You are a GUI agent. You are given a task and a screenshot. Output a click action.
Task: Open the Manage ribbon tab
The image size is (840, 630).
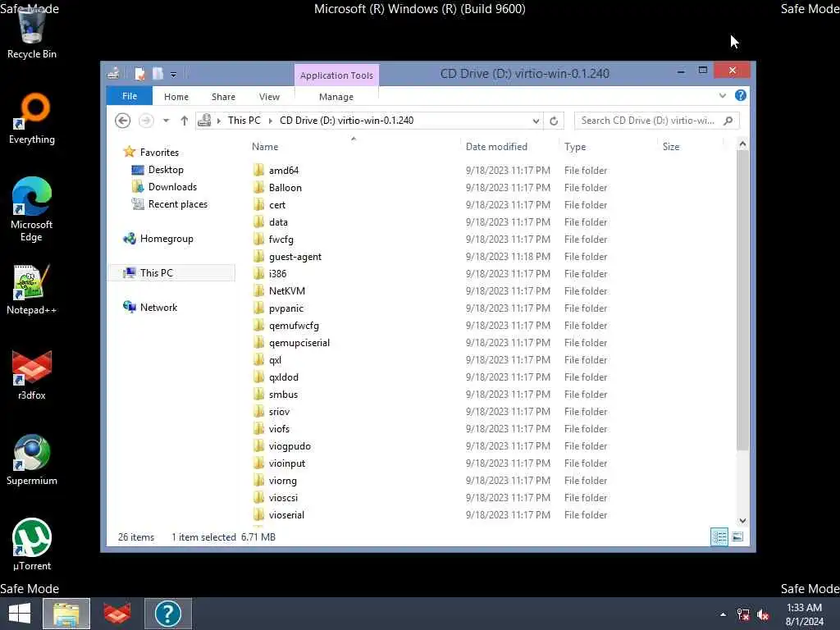(336, 97)
